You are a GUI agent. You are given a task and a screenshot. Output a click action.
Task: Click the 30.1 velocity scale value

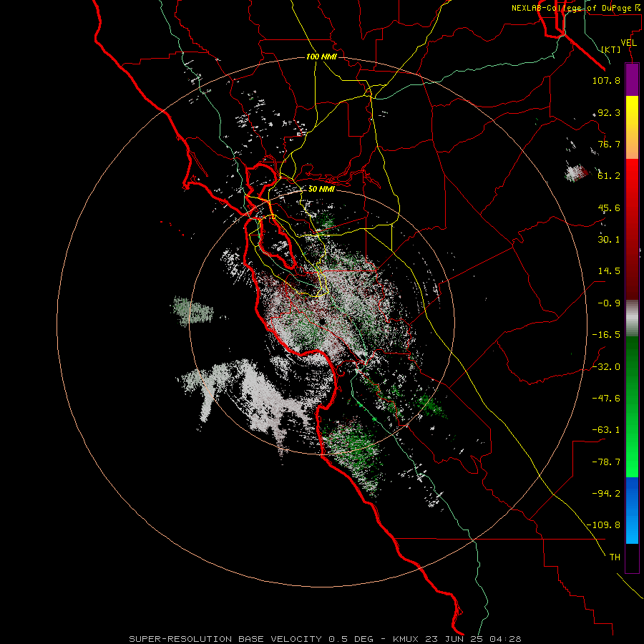tap(609, 240)
